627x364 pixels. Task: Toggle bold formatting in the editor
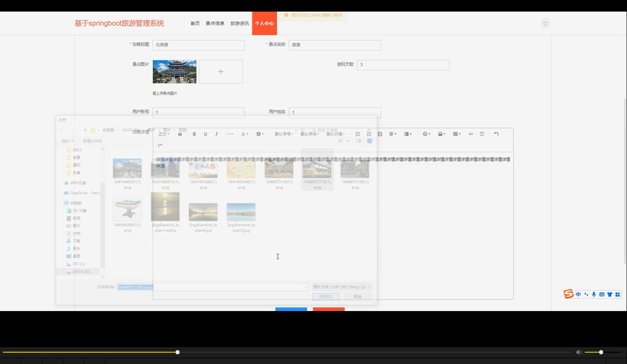tap(194, 134)
